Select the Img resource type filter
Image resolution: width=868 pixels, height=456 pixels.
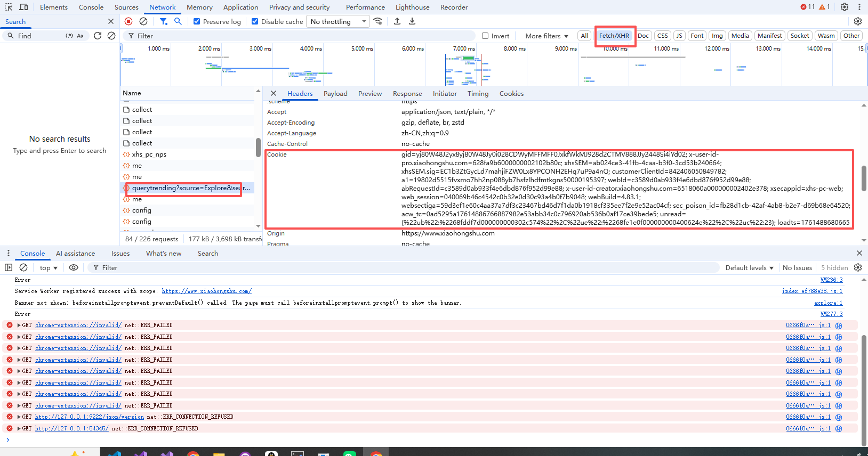(x=717, y=36)
